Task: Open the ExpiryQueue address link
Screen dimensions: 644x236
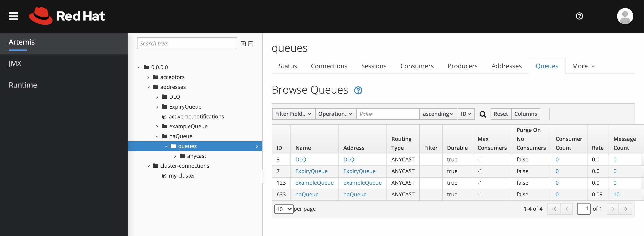Action: pos(359,171)
